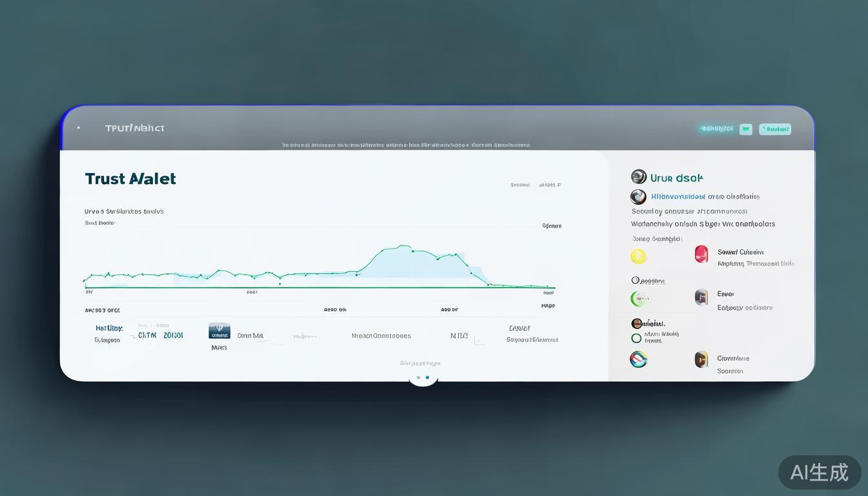Click the bottom right-column entry title in side panel

[x=733, y=358]
